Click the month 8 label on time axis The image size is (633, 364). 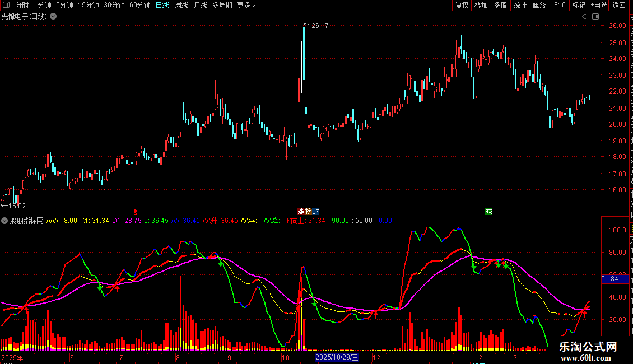point(178,357)
